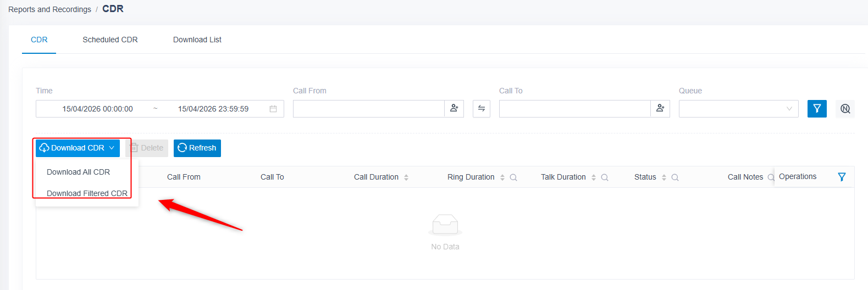Click the greyed Delete button
This screenshot has height=290, width=868.
[x=147, y=148]
